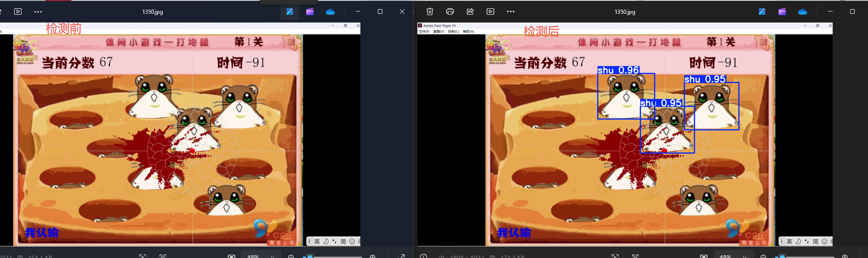Minimize the right Photos window
The height and width of the screenshot is (258, 868).
(x=830, y=11)
